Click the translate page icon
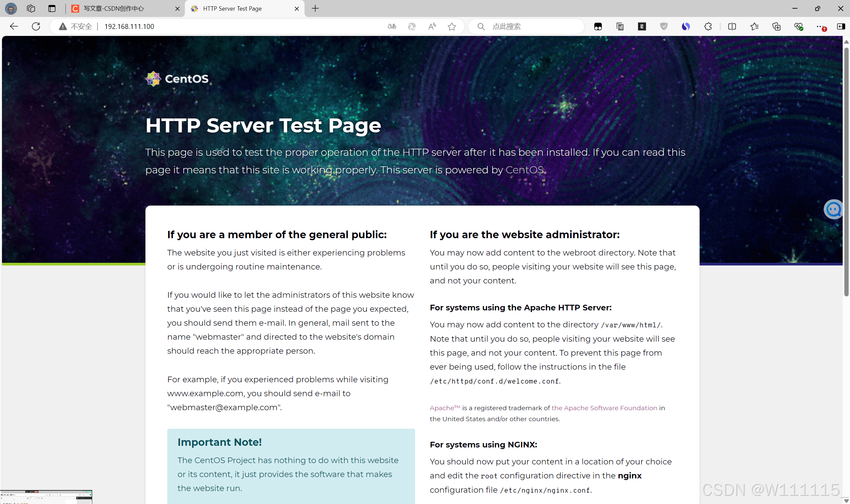This screenshot has width=850, height=504. coord(392,27)
